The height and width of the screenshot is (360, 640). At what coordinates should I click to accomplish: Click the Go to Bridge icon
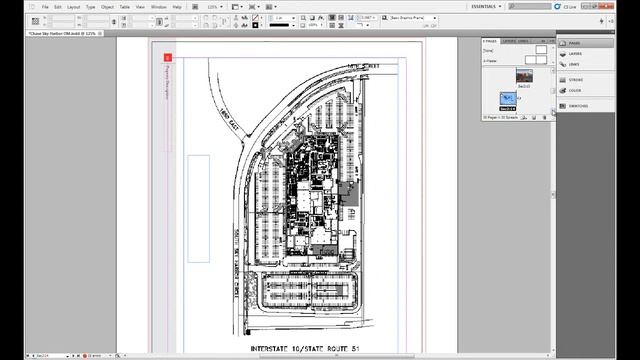195,7
